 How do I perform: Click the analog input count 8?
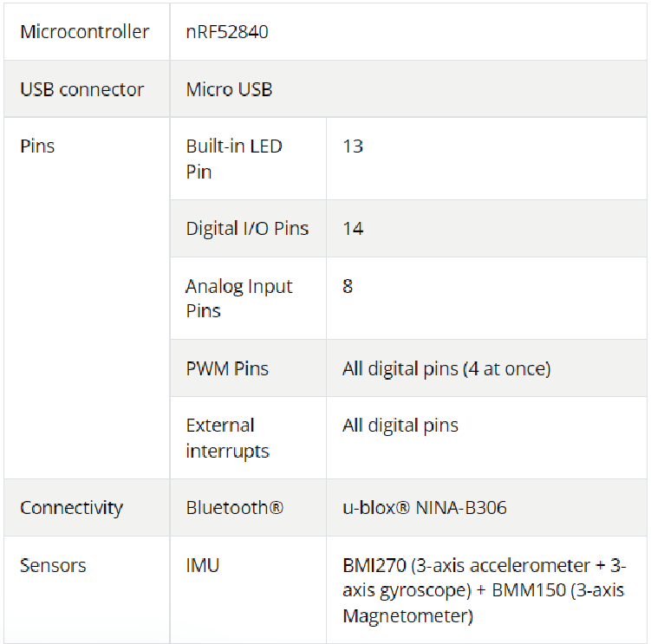pos(348,286)
